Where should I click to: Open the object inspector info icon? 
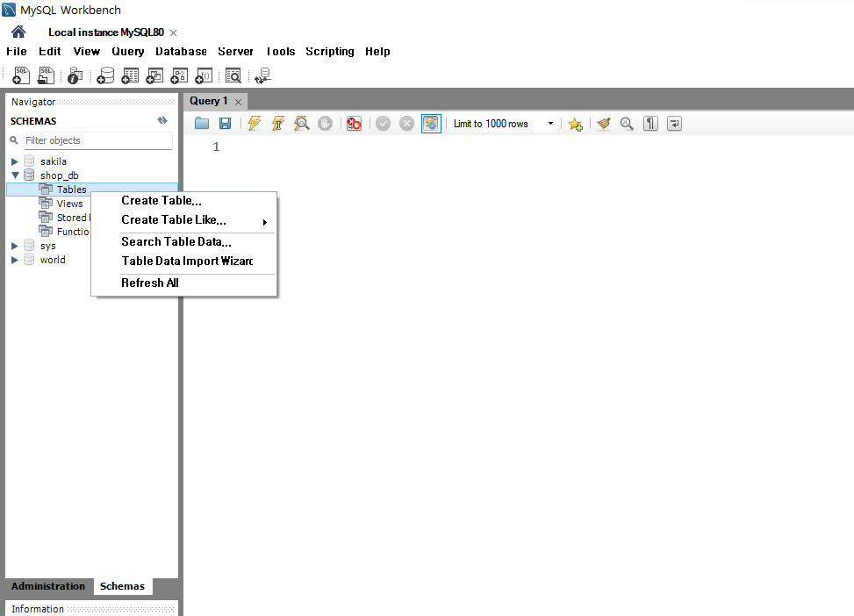[75, 75]
